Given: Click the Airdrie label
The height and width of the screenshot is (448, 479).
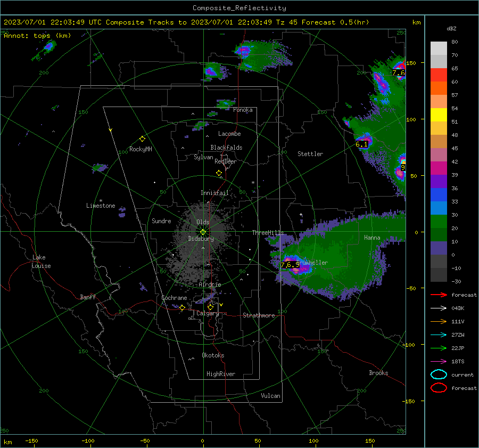Looking at the screenshot, I should (210, 284).
